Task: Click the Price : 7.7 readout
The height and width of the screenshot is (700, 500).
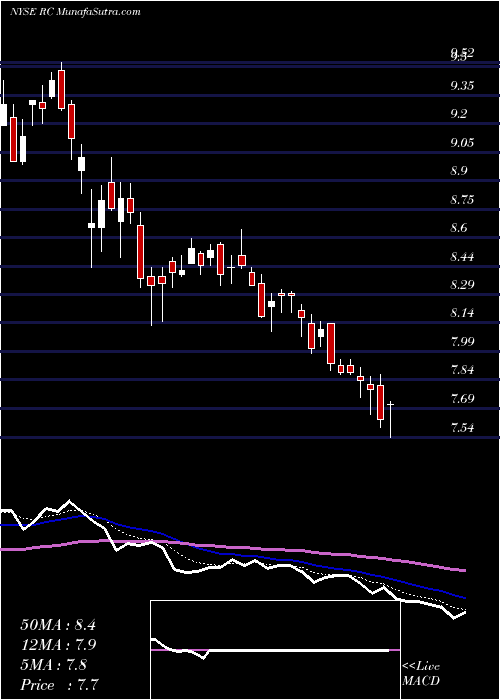Action: point(59,685)
